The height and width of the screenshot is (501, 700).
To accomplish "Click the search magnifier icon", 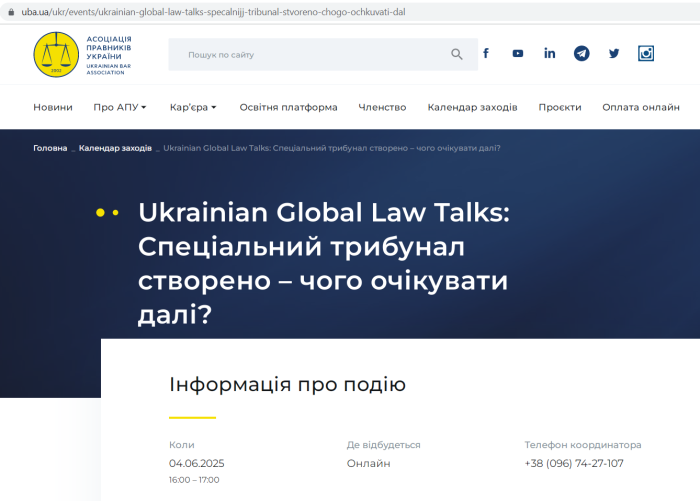I will 457,54.
